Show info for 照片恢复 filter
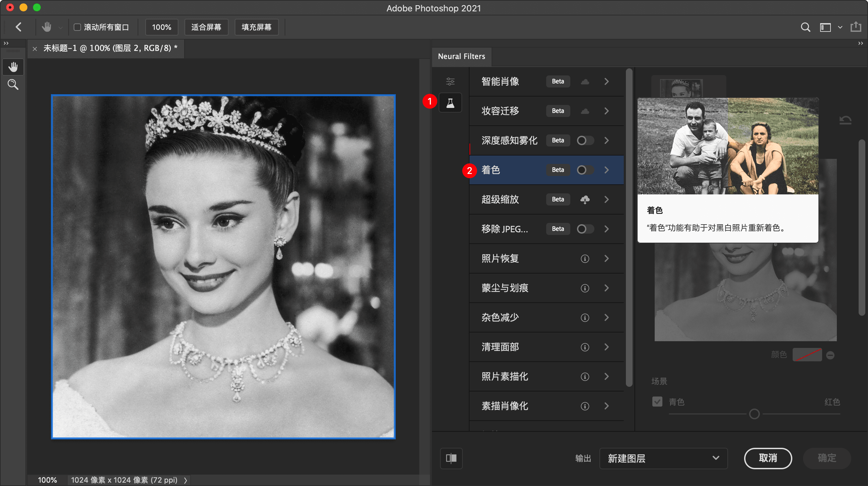Image resolution: width=868 pixels, height=486 pixels. click(x=585, y=259)
